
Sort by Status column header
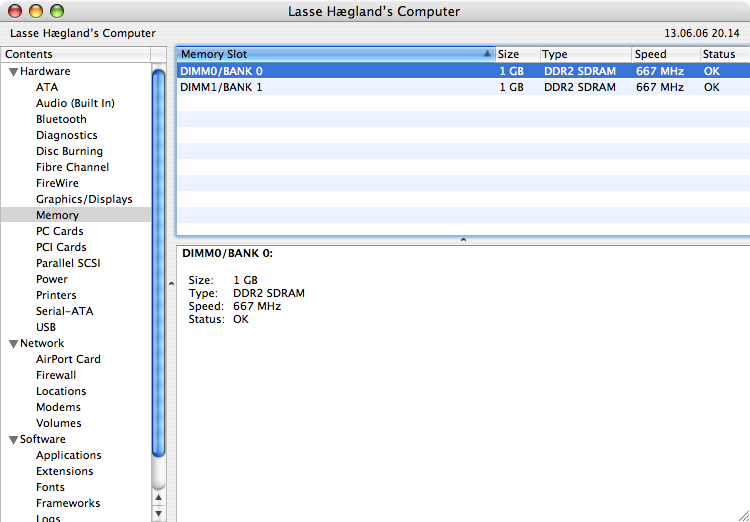click(725, 54)
